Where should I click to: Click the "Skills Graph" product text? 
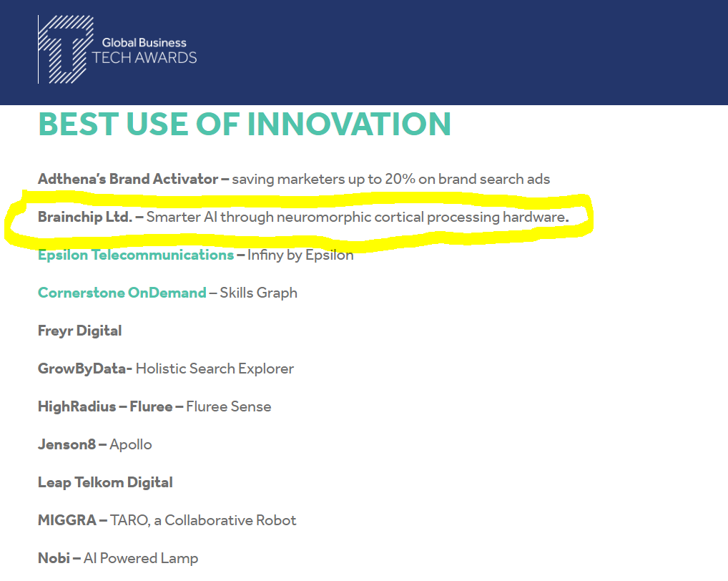coord(259,293)
